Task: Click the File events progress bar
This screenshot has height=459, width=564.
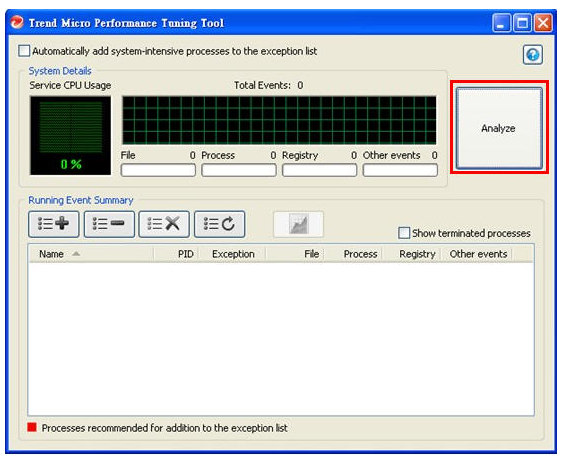Action: pyautogui.click(x=158, y=170)
